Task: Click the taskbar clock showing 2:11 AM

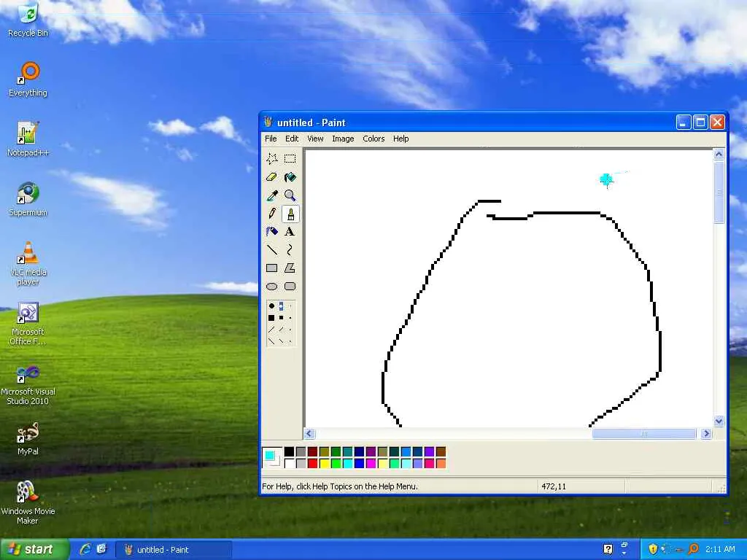Action: tap(720, 549)
